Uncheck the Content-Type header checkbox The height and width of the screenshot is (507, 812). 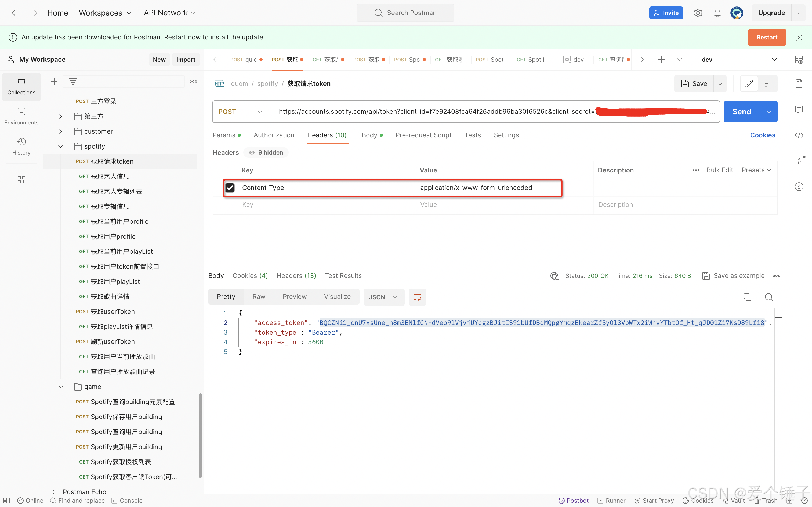pyautogui.click(x=230, y=188)
